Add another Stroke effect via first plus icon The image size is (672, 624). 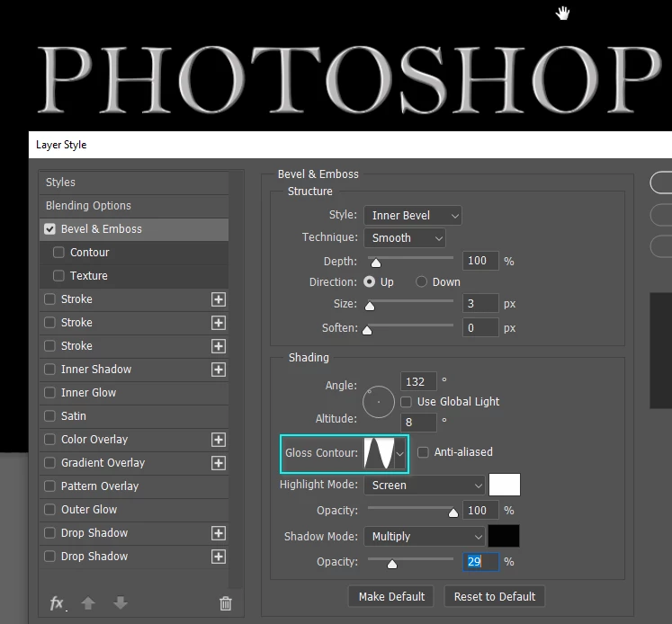[x=219, y=299]
